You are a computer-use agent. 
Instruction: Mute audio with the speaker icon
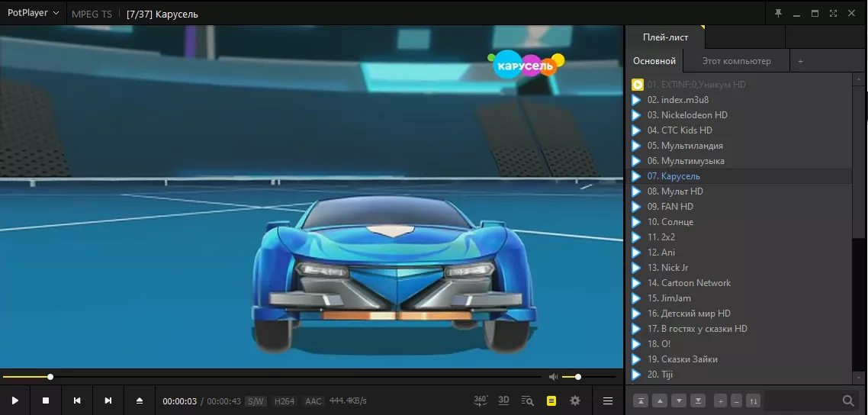tap(553, 377)
